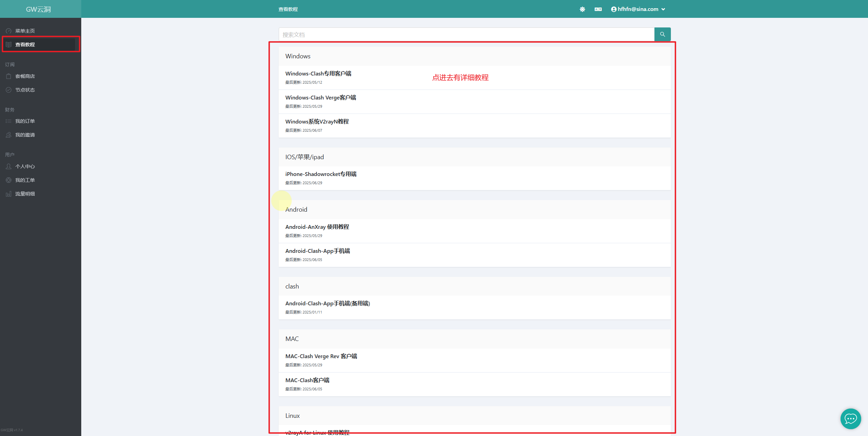Click the 节点状态 check icon
This screenshot has width=868, height=436.
click(9, 90)
